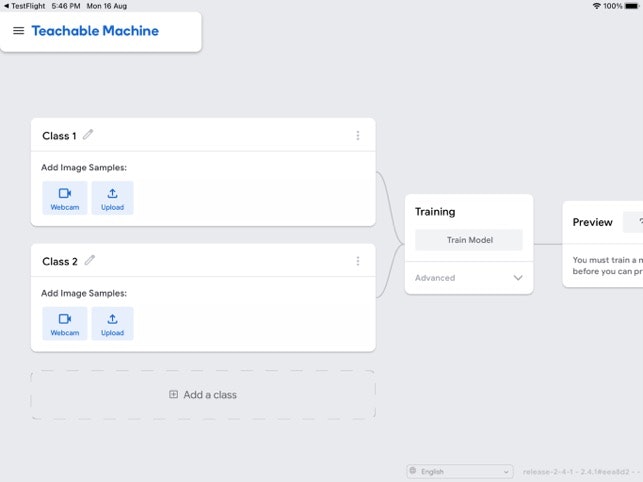Viewport: 643px width, 482px height.
Task: Start Webcam capture for Class 1
Action: tap(65, 198)
